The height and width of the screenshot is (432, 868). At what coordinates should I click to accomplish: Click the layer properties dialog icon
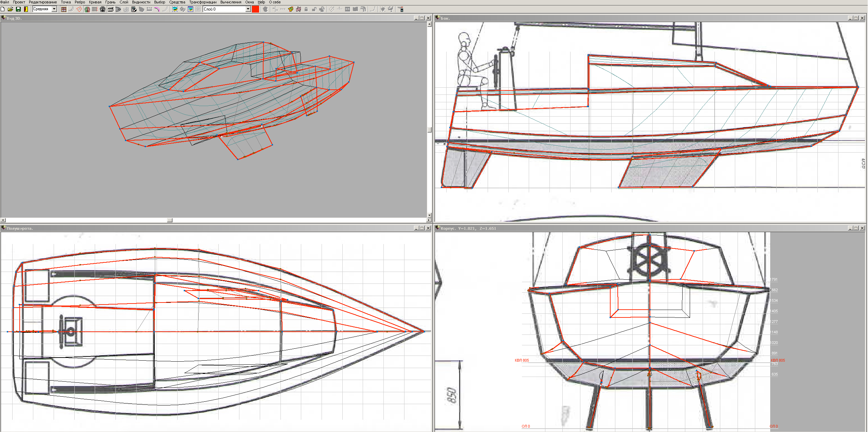pyautogui.click(x=191, y=9)
